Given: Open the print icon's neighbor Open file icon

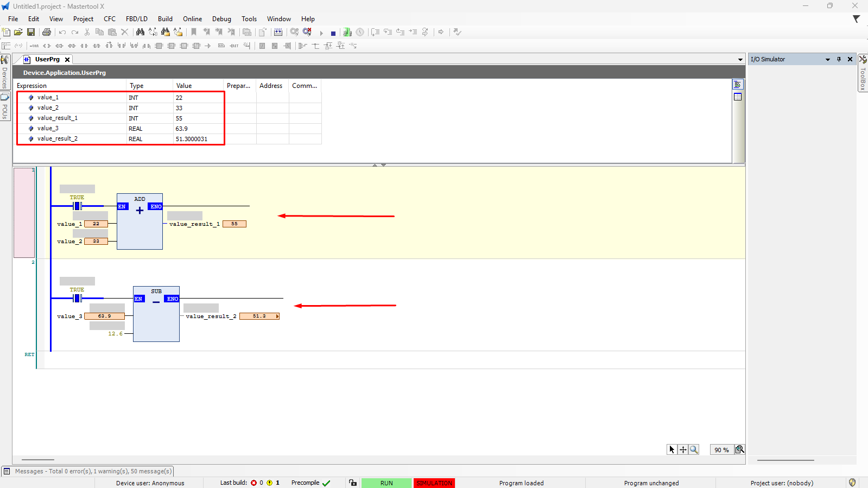Looking at the screenshot, I should tap(18, 33).
